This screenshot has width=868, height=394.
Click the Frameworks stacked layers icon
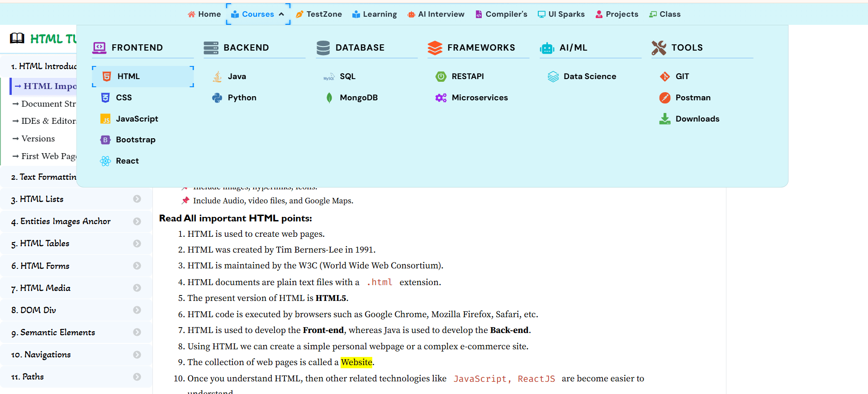coord(435,47)
